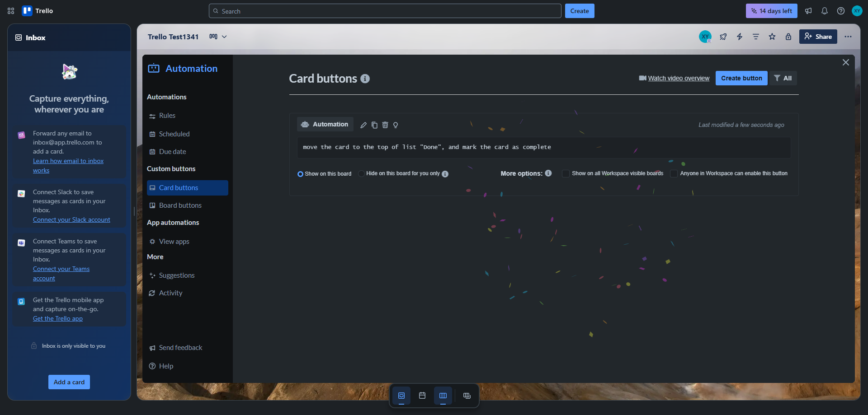Focus the Search input field
This screenshot has height=415, width=868.
385,11
